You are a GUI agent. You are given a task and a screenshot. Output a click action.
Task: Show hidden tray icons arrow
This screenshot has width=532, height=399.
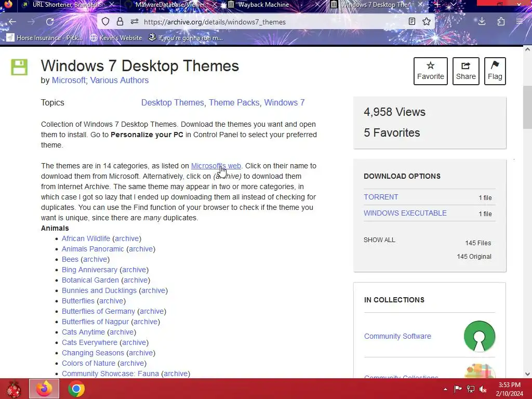tap(445, 389)
